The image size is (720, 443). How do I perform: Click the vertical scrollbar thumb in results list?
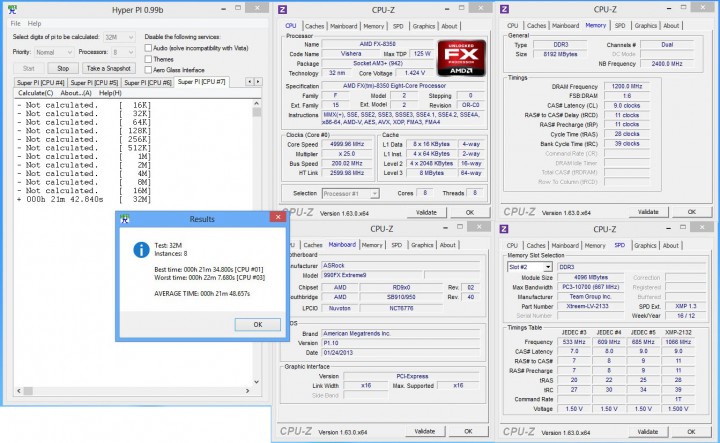(x=256, y=112)
